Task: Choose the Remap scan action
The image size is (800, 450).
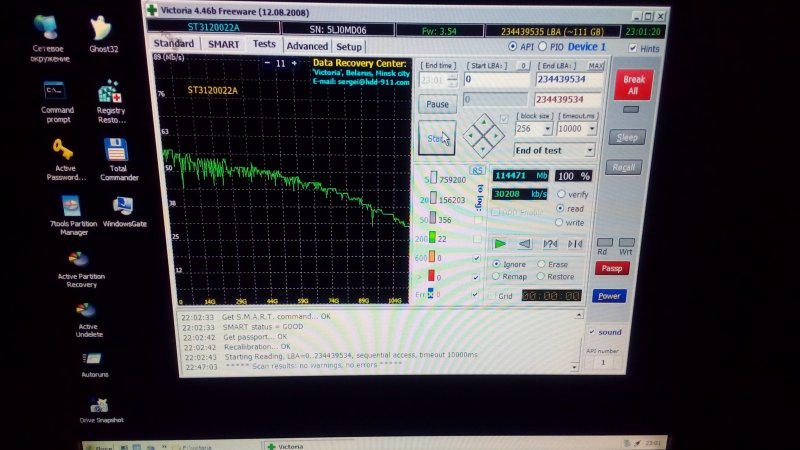Action: pyautogui.click(x=497, y=276)
